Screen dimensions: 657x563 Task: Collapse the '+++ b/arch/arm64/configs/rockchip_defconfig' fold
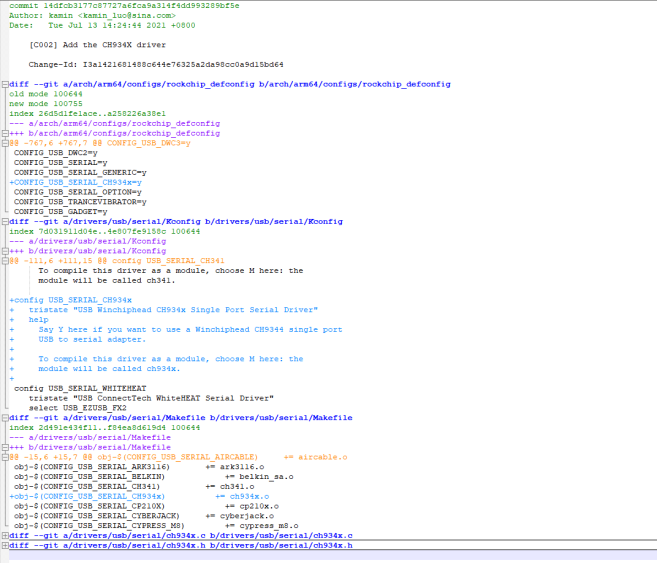click(5, 133)
